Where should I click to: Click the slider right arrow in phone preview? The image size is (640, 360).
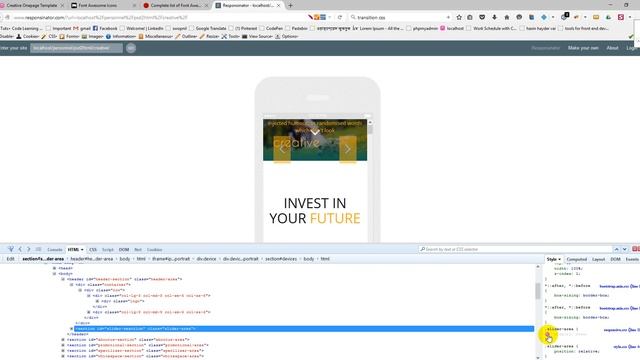[x=348, y=149]
